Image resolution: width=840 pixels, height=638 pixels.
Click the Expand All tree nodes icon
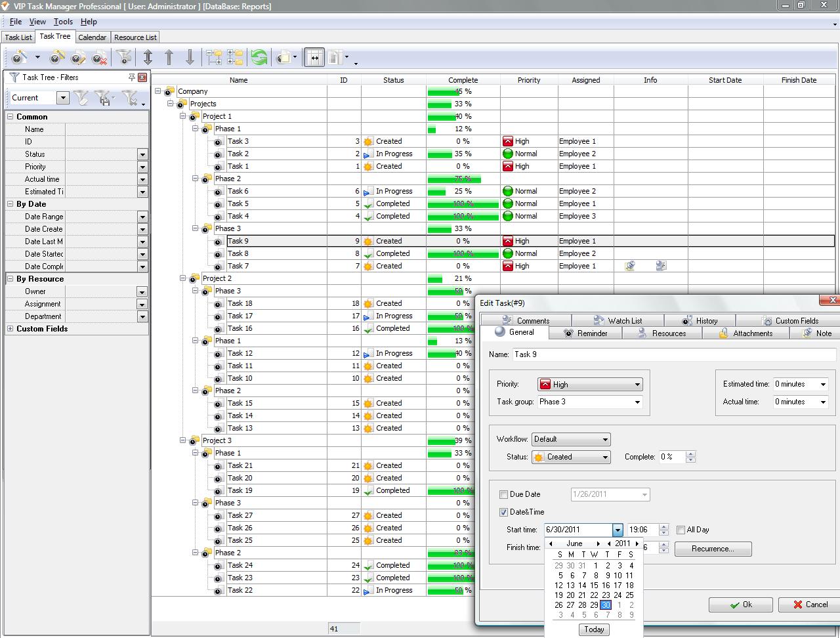tap(214, 58)
